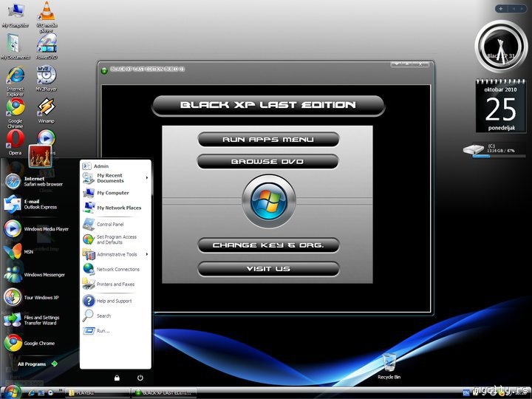This screenshot has width=532, height=399.
Task: Start Tour Windows XP entry
Action: 31,297
